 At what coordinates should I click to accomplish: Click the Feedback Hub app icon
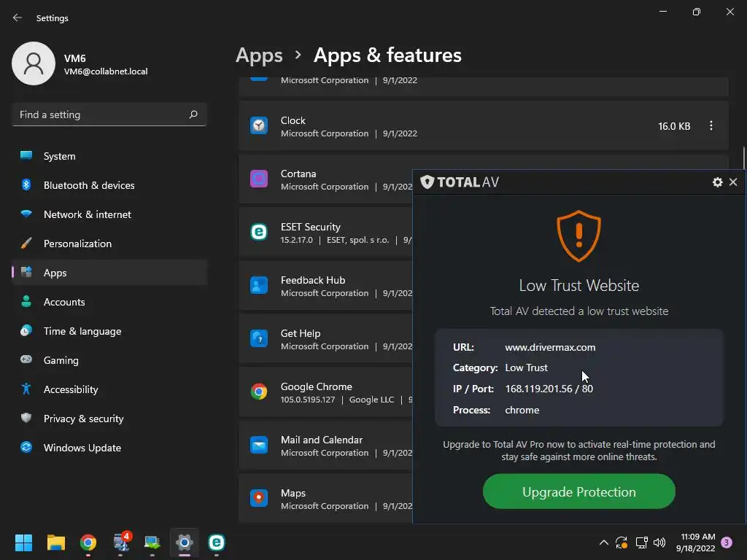(x=259, y=286)
